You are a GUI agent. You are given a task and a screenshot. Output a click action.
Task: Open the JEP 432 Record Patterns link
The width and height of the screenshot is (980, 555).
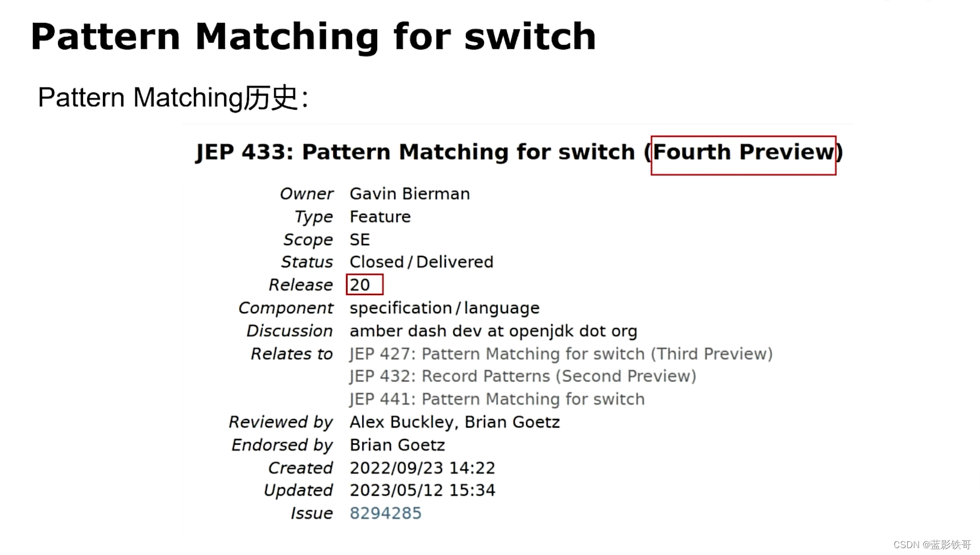tap(523, 376)
